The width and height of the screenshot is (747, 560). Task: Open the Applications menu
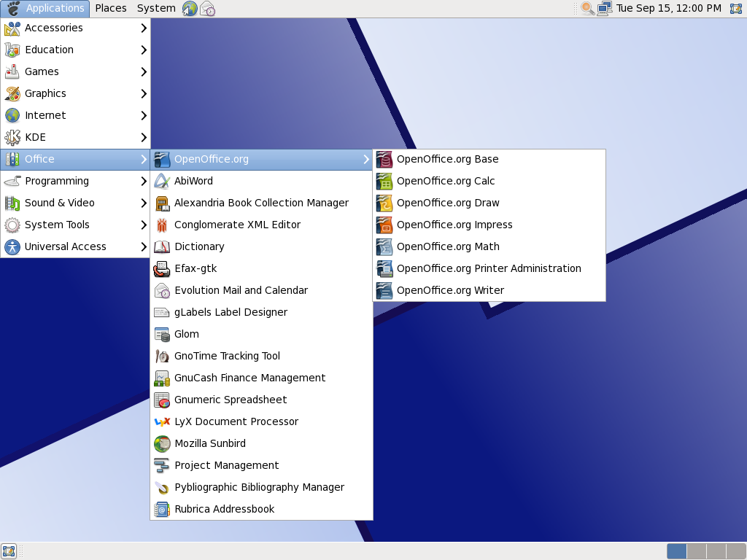45,9
